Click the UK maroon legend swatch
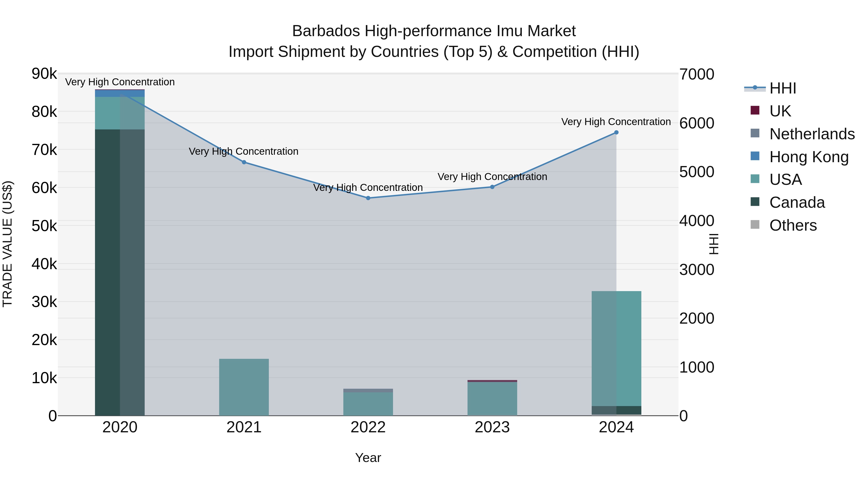868x488 pixels. tap(755, 110)
